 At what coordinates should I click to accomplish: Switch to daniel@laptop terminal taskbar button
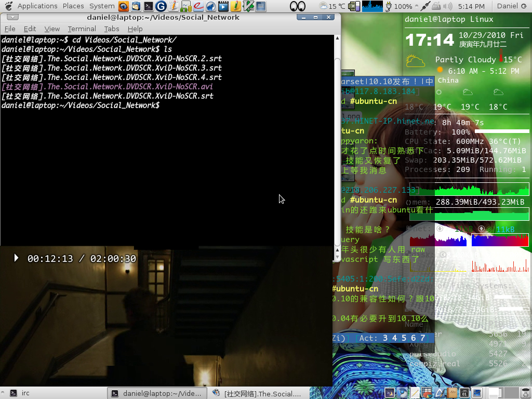pyautogui.click(x=157, y=393)
